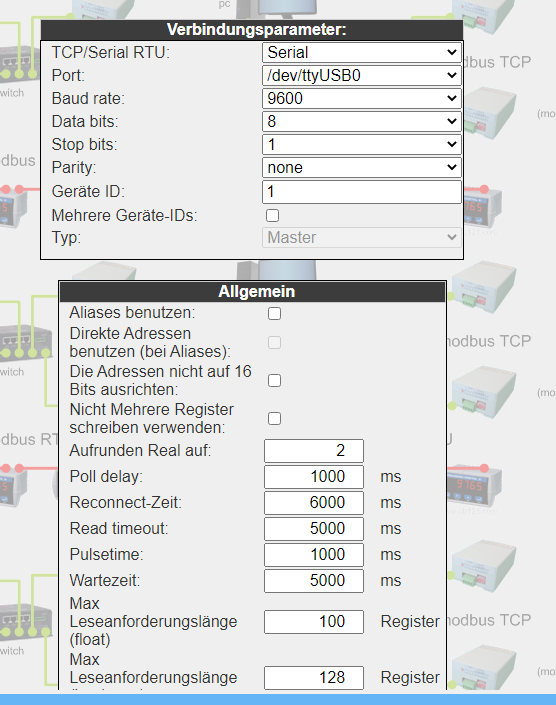Click Direkte Adressen benutzen checkbox
This screenshot has height=705, width=556.
pyautogui.click(x=274, y=343)
